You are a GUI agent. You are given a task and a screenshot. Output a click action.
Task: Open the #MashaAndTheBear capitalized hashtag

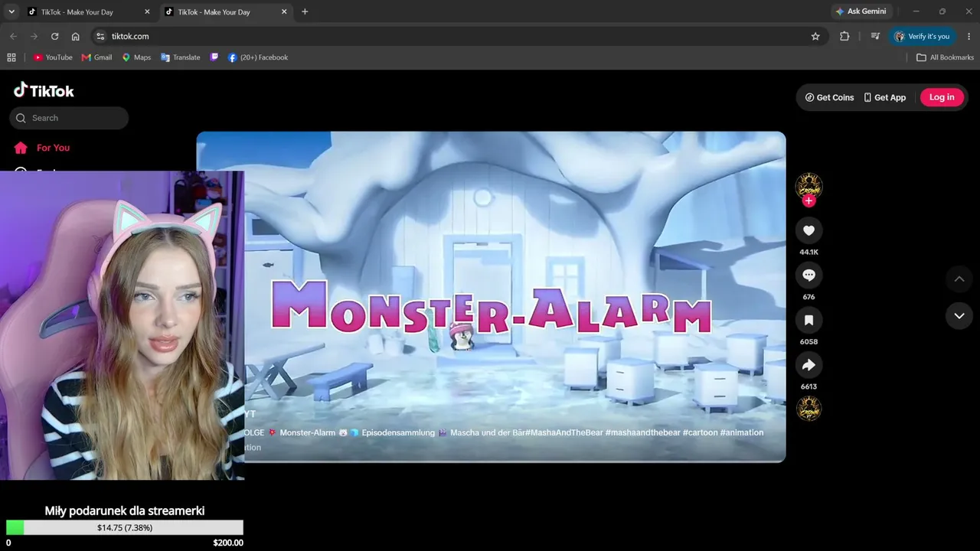coord(565,432)
